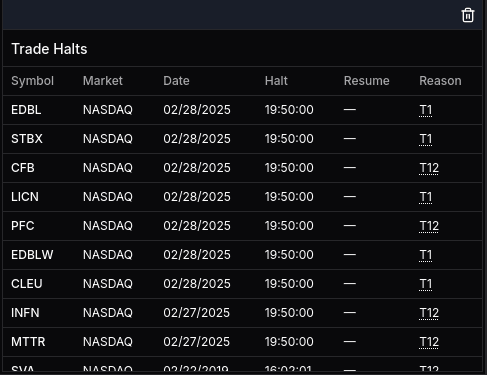Open the T1 reason code for STBX
Viewport: 487px width, 375px height.
425,139
